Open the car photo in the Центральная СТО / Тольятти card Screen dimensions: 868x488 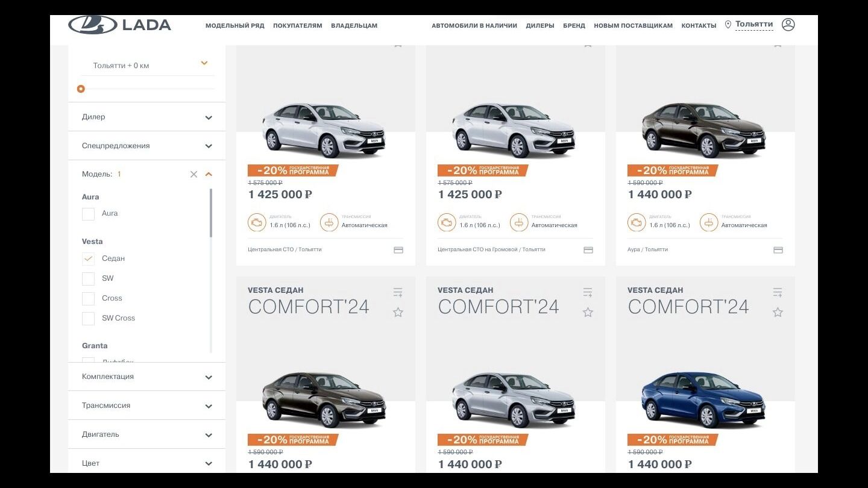(x=324, y=130)
